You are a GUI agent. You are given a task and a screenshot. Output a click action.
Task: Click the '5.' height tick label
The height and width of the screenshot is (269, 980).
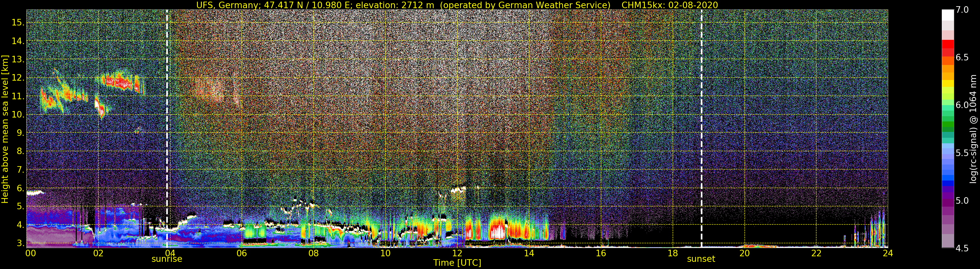click(20, 206)
